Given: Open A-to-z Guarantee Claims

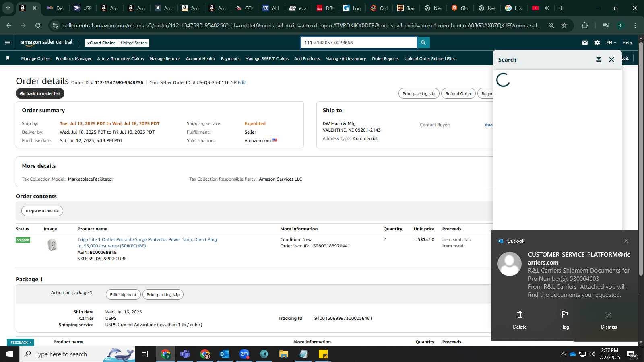Looking at the screenshot, I should [x=120, y=59].
